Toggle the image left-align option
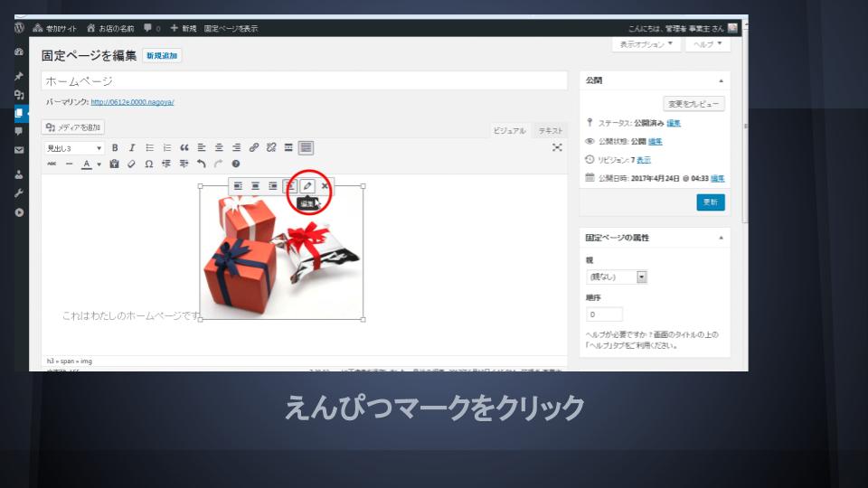The width and height of the screenshot is (868, 488). (x=238, y=186)
